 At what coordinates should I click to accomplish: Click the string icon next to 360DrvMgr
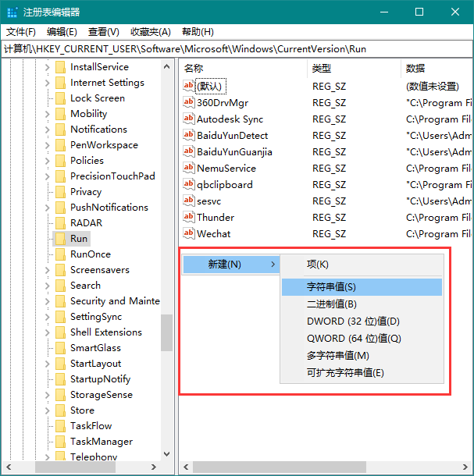coord(189,102)
